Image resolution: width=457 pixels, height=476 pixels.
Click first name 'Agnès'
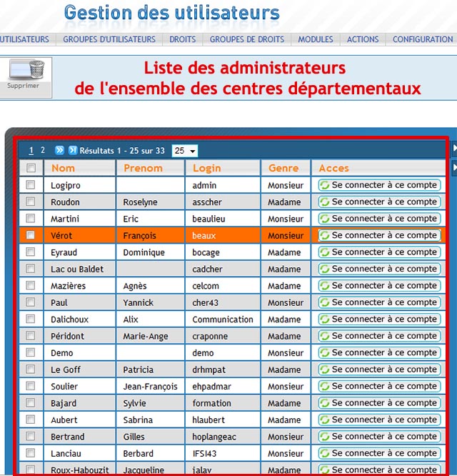[135, 287]
